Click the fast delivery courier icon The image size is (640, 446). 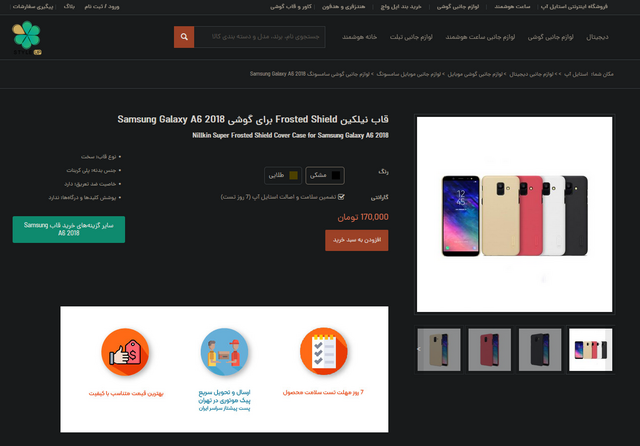pyautogui.click(x=224, y=352)
